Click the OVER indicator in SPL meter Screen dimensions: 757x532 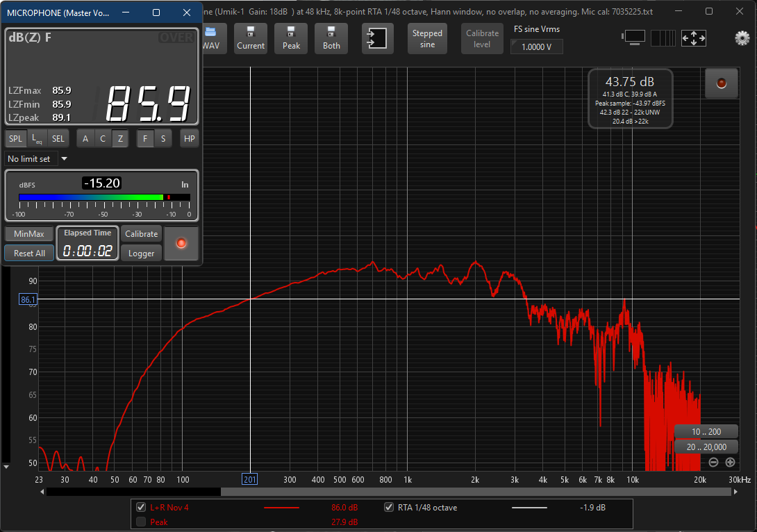176,38
